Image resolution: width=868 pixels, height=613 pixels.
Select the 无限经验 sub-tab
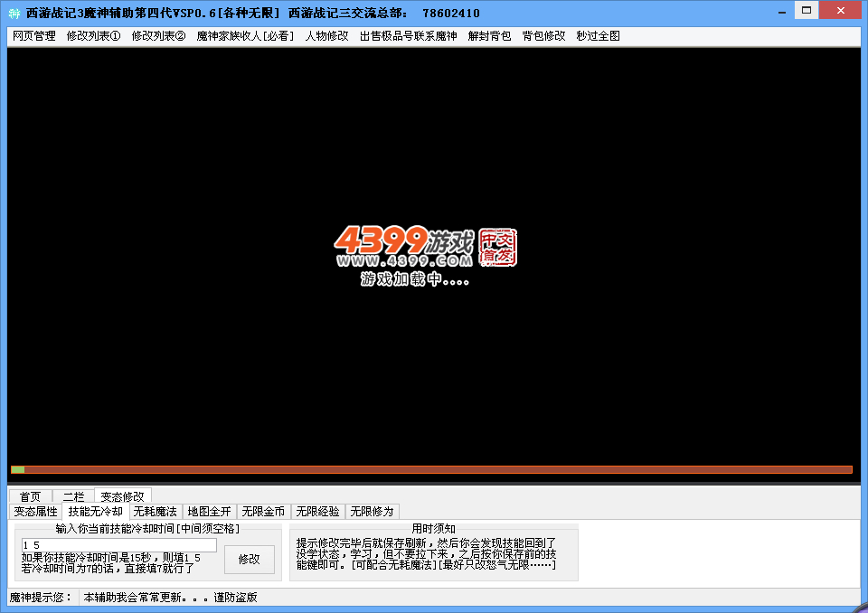tap(317, 511)
